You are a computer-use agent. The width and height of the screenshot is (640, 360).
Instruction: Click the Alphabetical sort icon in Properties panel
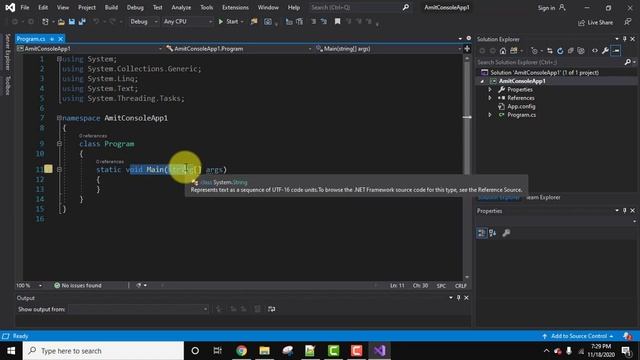(493, 233)
